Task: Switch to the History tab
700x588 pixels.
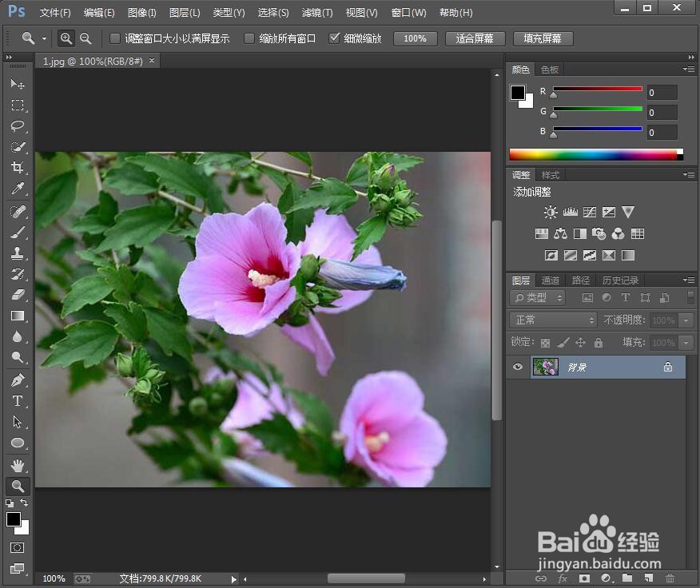Action: click(x=620, y=280)
